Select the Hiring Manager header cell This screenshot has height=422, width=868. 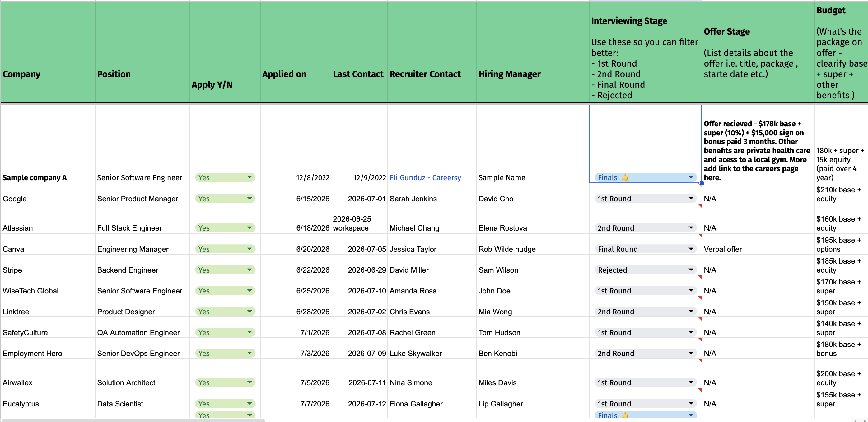pyautogui.click(x=533, y=52)
